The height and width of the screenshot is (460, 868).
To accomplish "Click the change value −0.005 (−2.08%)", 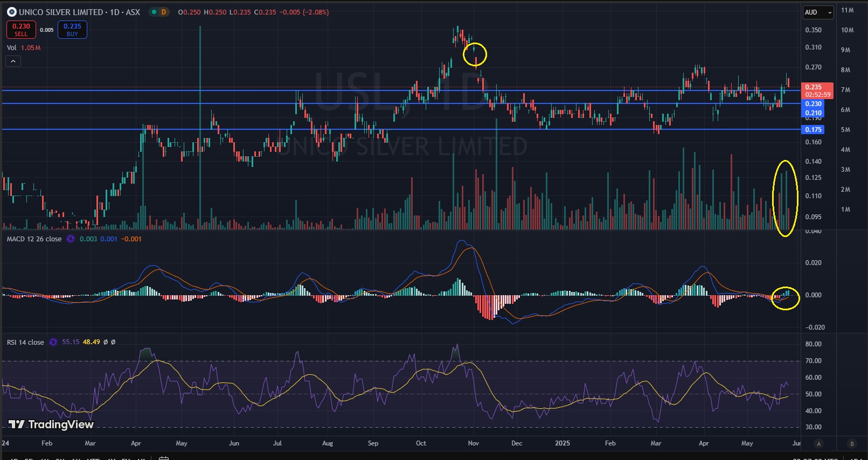I will [304, 12].
